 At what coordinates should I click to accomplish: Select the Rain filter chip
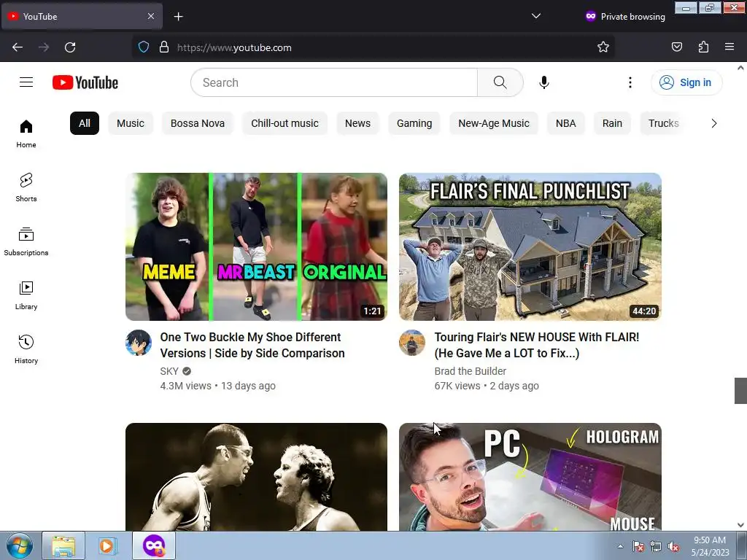click(x=612, y=123)
